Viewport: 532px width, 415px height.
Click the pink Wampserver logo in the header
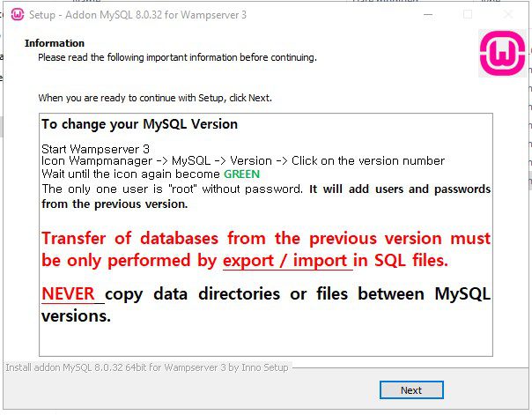(502, 54)
